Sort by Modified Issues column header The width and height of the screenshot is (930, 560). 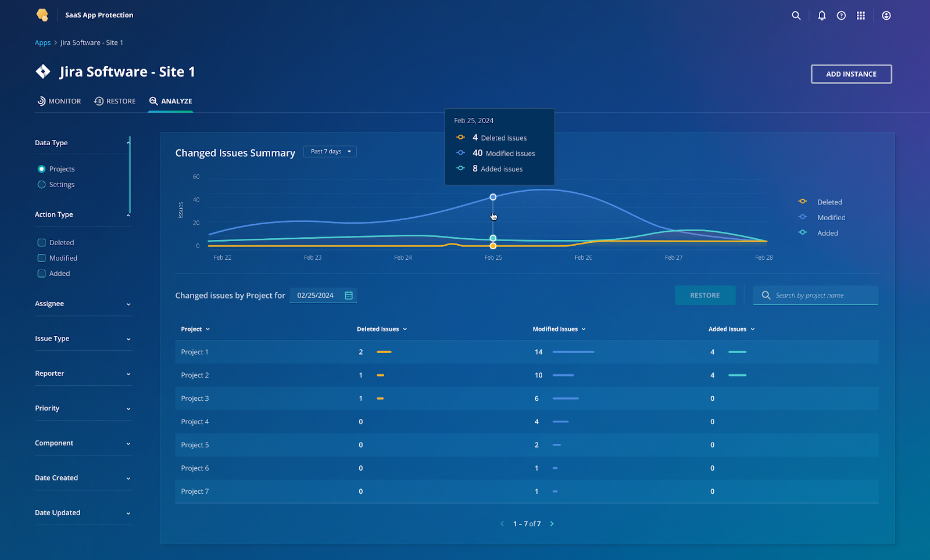coord(559,329)
